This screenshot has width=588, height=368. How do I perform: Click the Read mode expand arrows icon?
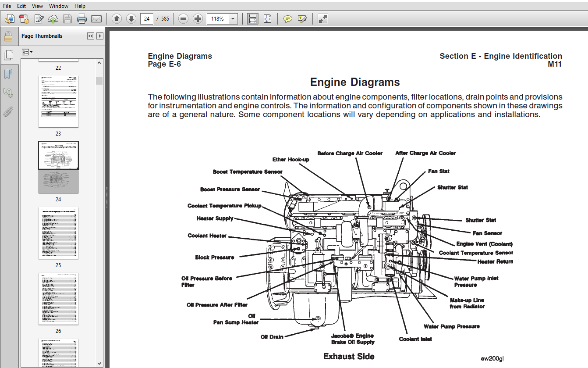[x=323, y=19]
